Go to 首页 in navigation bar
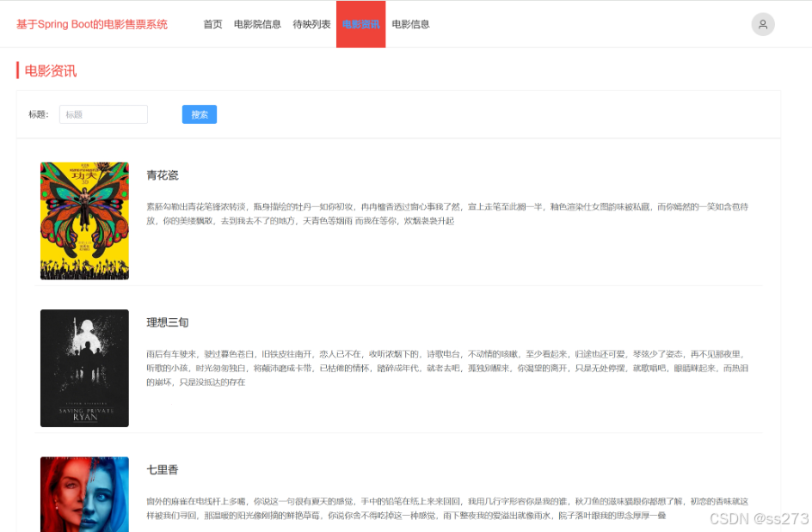 212,24
